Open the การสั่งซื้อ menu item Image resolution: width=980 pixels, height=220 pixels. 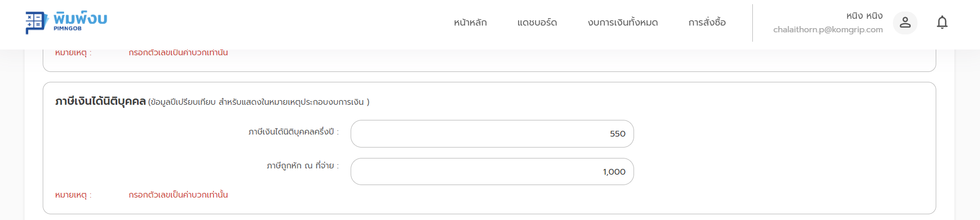(707, 22)
